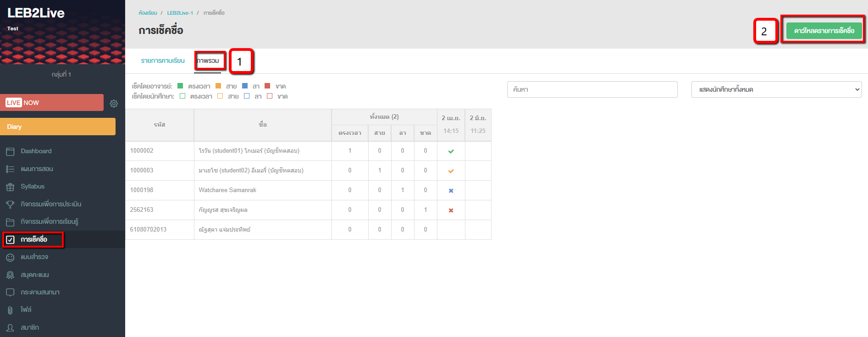Open live settings gear icon

(x=114, y=104)
